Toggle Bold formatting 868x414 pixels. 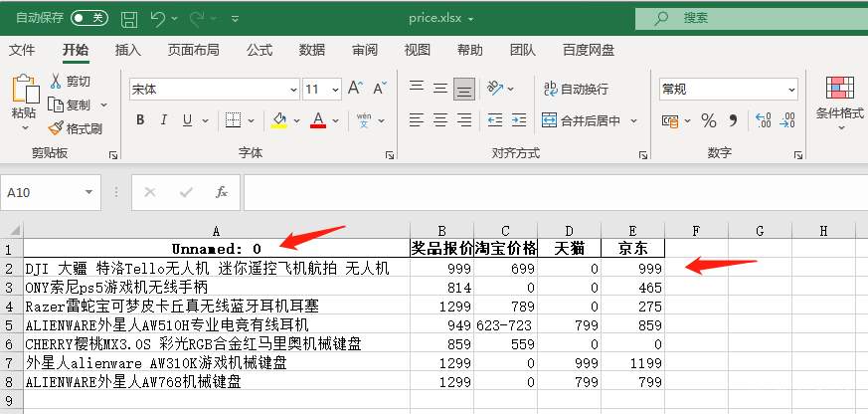coord(140,119)
